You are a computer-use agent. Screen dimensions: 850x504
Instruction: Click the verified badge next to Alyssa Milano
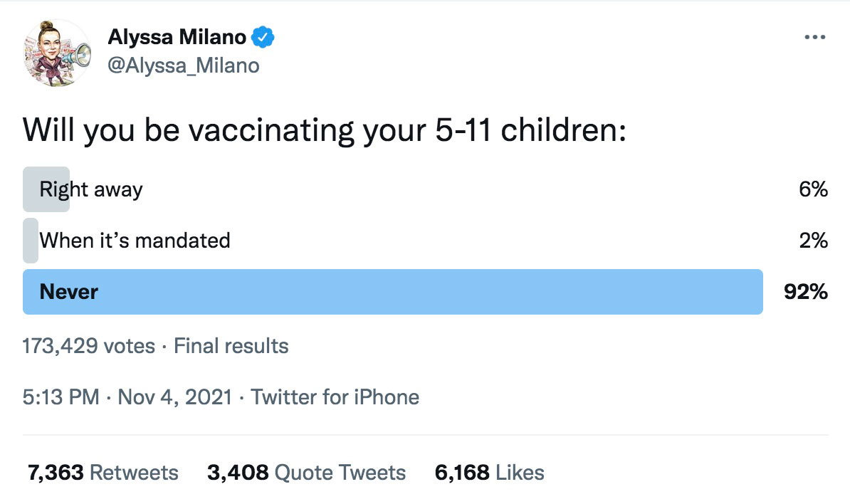pyautogui.click(x=263, y=38)
